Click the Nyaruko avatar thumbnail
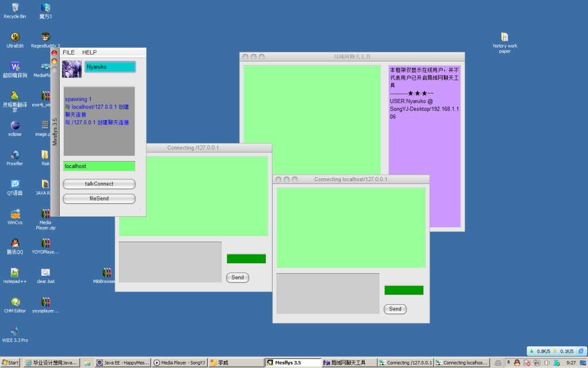This screenshot has width=588, height=368. [72, 69]
